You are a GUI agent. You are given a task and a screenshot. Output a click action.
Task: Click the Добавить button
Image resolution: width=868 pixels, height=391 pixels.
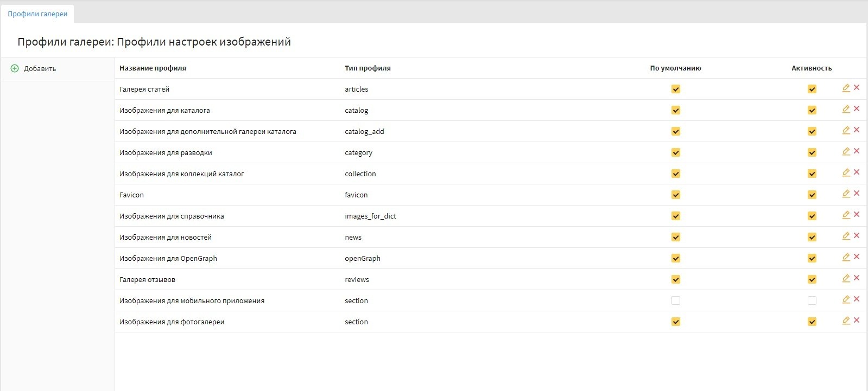pos(40,69)
